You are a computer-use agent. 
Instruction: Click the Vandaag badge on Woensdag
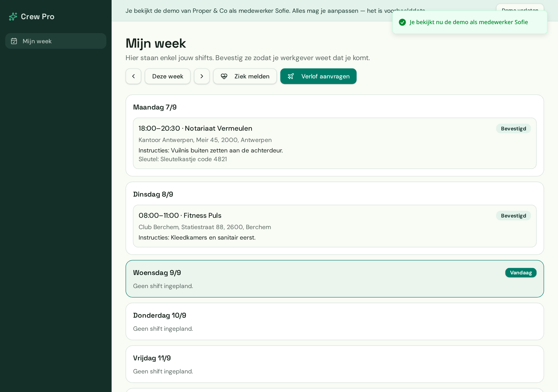point(521,273)
